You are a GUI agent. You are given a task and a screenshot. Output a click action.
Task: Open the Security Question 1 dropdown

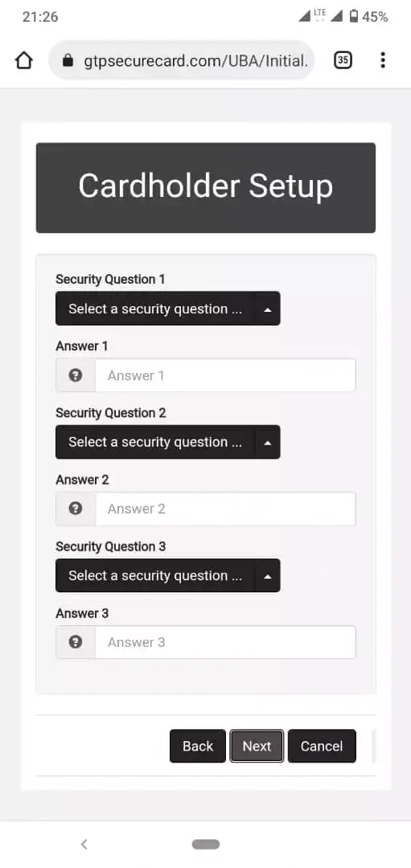point(168,309)
